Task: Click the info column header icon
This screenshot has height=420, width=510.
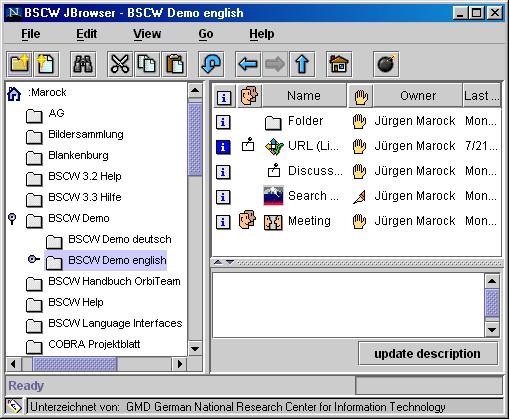Action: pyautogui.click(x=224, y=96)
